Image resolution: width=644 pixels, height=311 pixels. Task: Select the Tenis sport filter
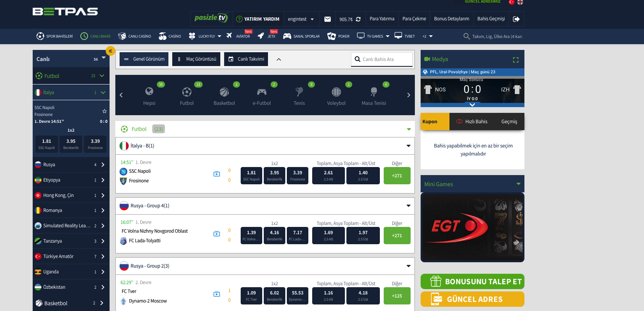tap(299, 96)
